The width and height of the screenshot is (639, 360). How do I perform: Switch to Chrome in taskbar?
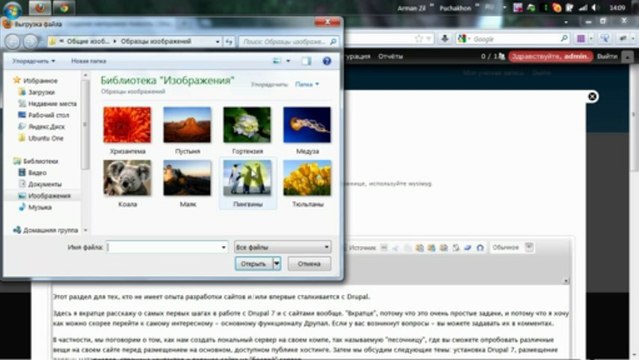64,8
